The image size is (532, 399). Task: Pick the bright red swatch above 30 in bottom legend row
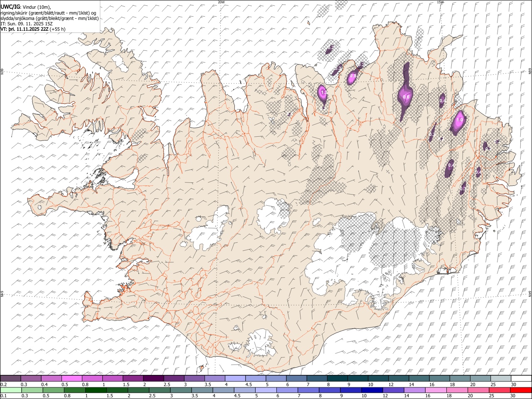tap(521, 390)
